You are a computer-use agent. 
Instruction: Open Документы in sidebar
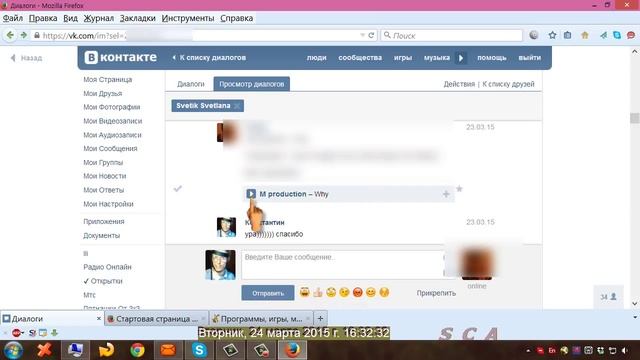(x=102, y=236)
